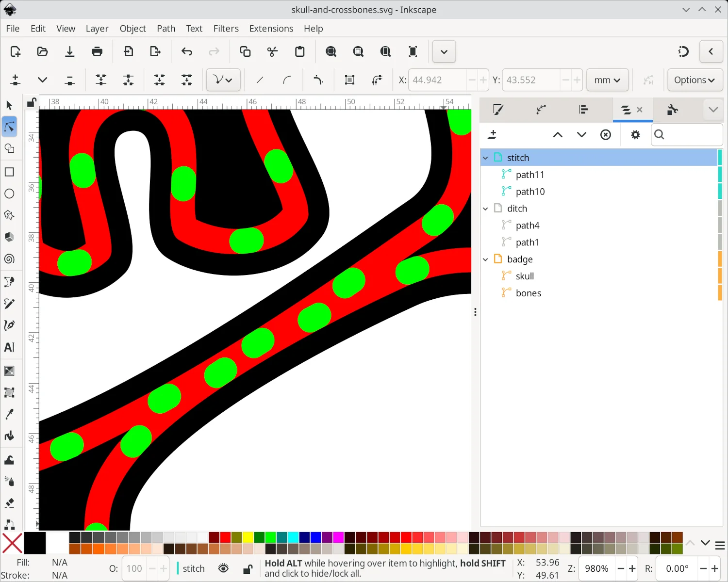Choose the Shape Builder tool

[x=9, y=148]
